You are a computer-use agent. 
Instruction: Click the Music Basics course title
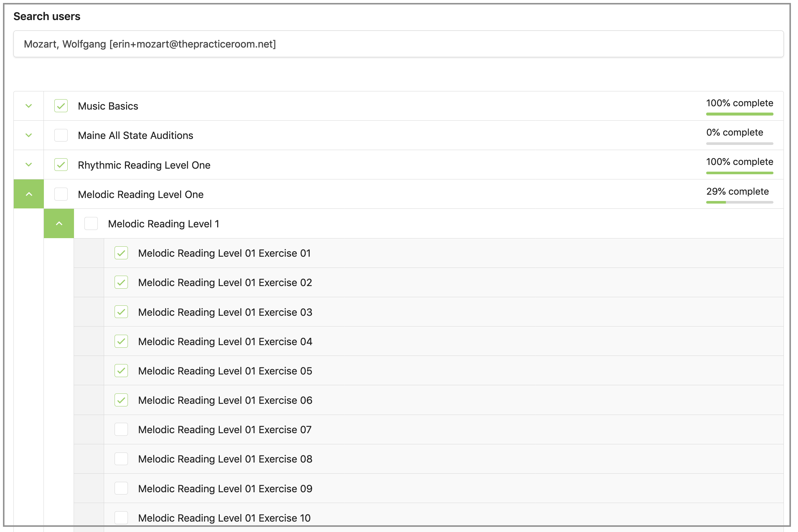[108, 106]
